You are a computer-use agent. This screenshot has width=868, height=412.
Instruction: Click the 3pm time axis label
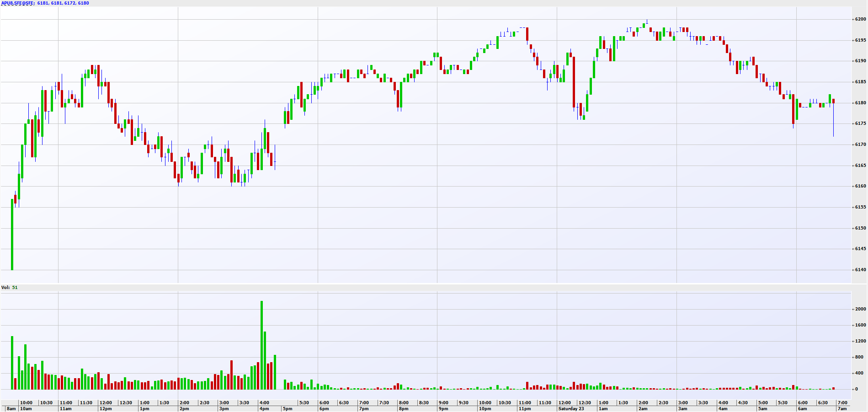224,409
